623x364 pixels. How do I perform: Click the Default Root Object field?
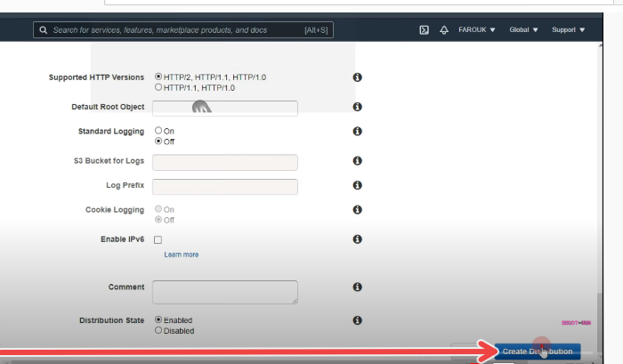[x=225, y=108]
